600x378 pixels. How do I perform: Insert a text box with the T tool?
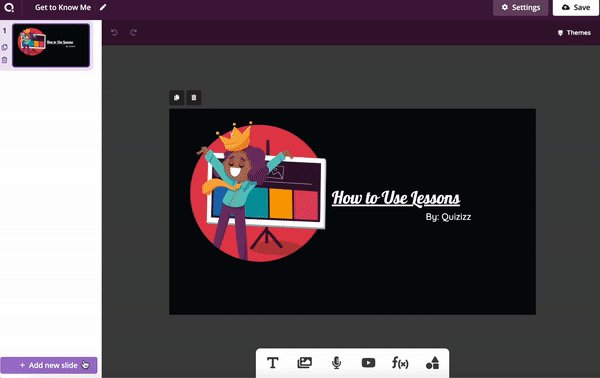point(272,363)
